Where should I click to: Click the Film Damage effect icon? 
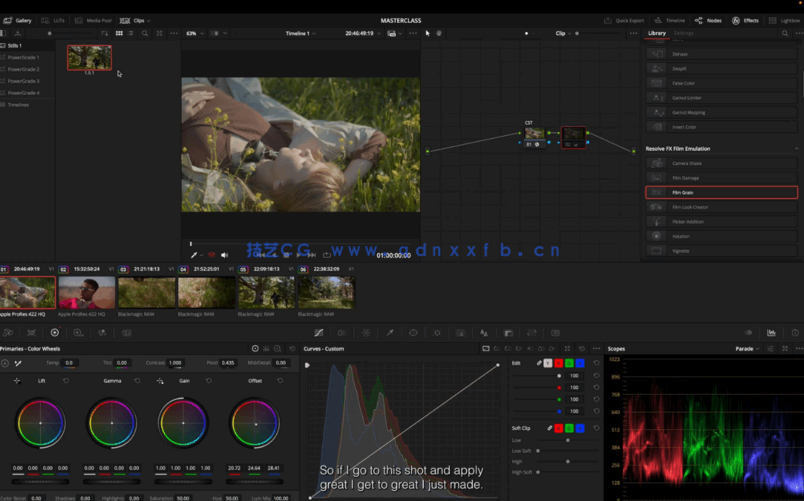(x=656, y=177)
